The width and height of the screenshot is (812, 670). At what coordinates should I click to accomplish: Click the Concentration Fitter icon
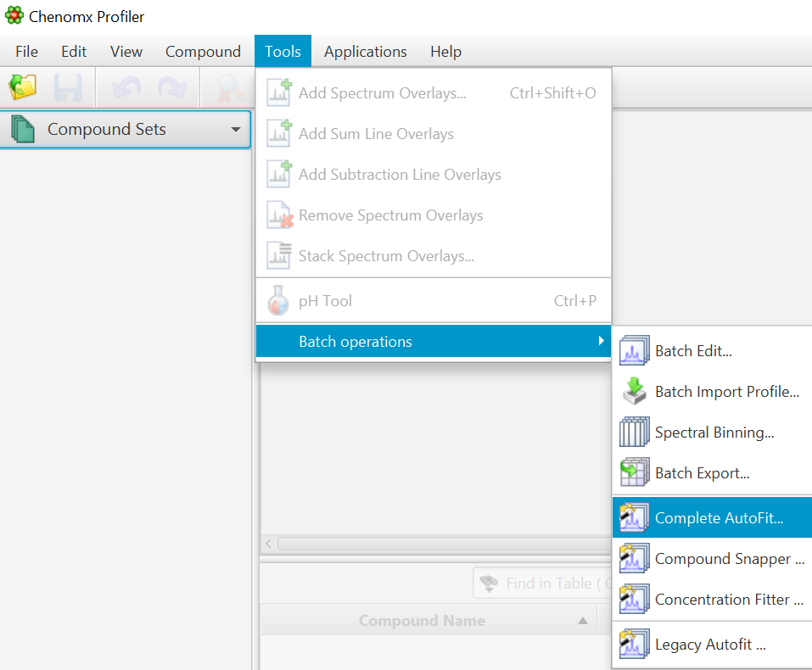tap(634, 600)
